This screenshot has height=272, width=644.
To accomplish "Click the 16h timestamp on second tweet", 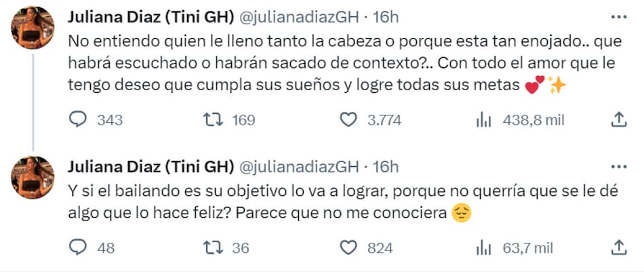I will click(x=386, y=167).
